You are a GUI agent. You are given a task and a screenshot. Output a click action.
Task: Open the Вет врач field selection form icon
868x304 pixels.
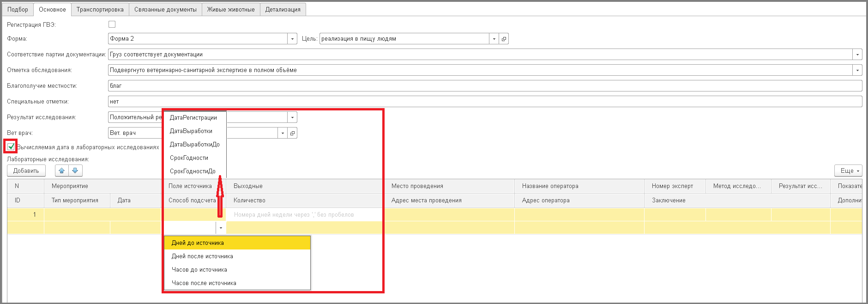pos(292,133)
